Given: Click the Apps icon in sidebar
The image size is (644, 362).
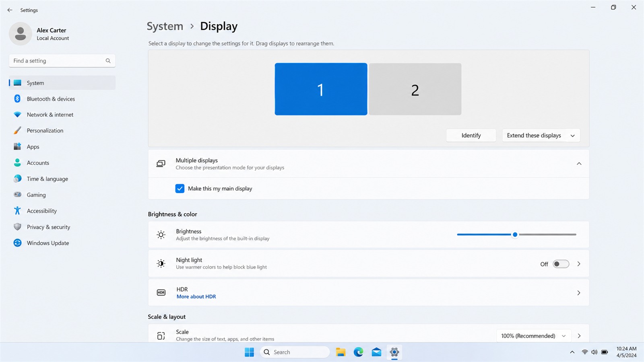Looking at the screenshot, I should click(17, 146).
